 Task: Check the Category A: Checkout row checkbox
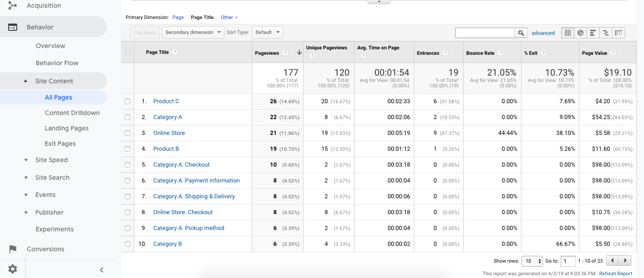click(x=128, y=165)
